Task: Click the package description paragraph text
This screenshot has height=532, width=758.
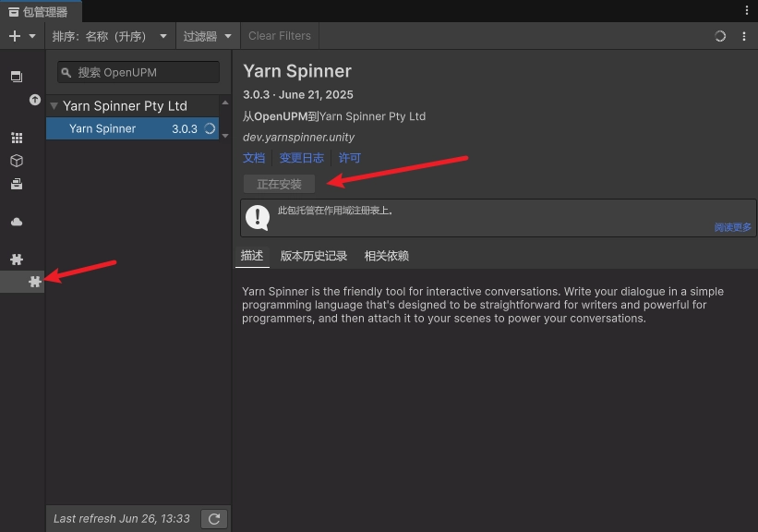Action: 483,305
